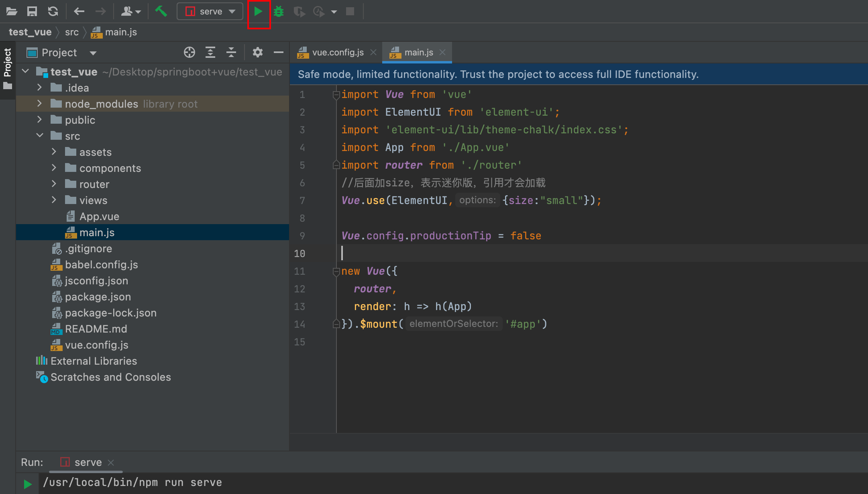Run serve with the green play button

coord(258,11)
